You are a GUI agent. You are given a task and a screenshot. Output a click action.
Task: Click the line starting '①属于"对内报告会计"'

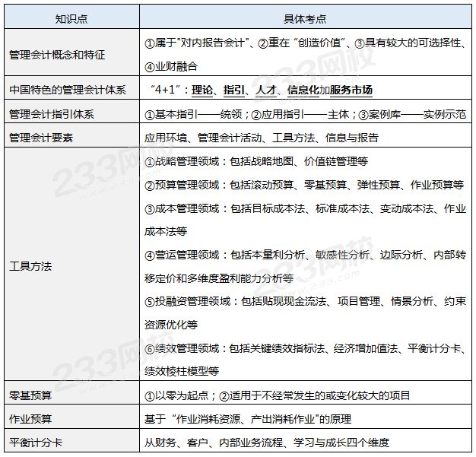point(306,43)
